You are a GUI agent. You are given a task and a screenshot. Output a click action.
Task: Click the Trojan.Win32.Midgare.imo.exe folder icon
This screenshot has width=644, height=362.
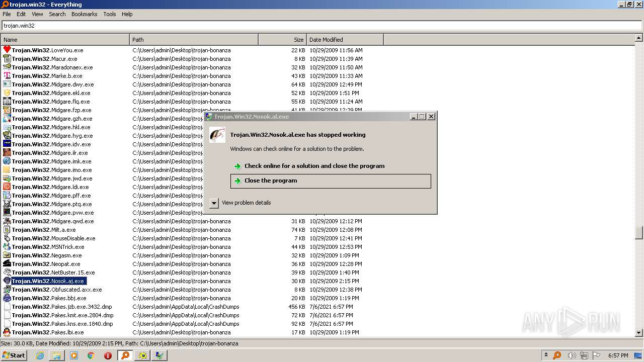pyautogui.click(x=7, y=169)
